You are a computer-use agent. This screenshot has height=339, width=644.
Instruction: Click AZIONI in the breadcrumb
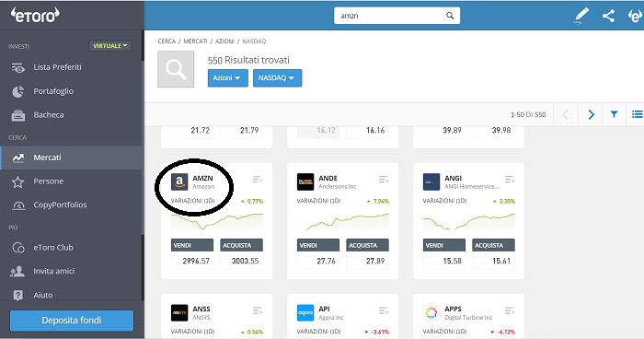click(x=224, y=41)
